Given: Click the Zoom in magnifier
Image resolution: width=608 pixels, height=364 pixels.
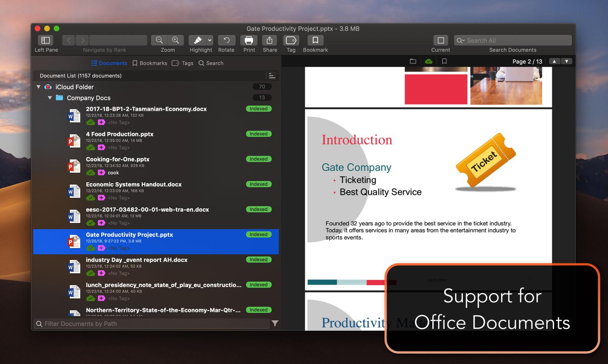Looking at the screenshot, I should [x=176, y=40].
